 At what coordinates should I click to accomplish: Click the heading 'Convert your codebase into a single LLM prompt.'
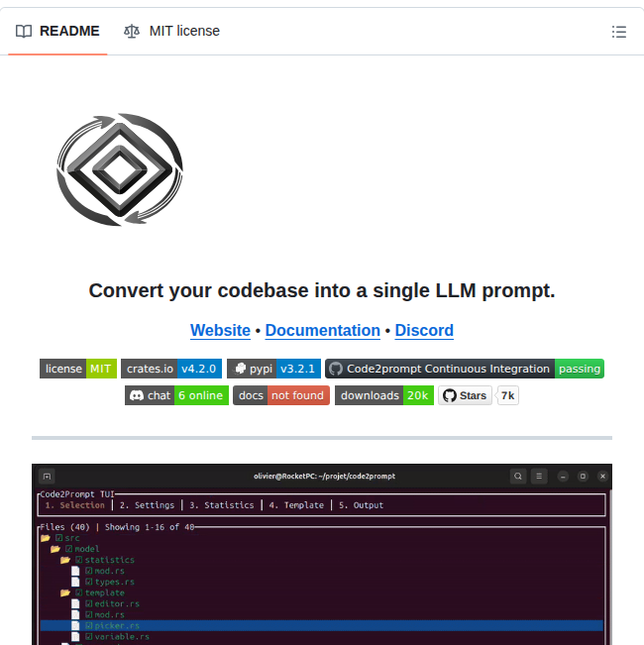[322, 290]
